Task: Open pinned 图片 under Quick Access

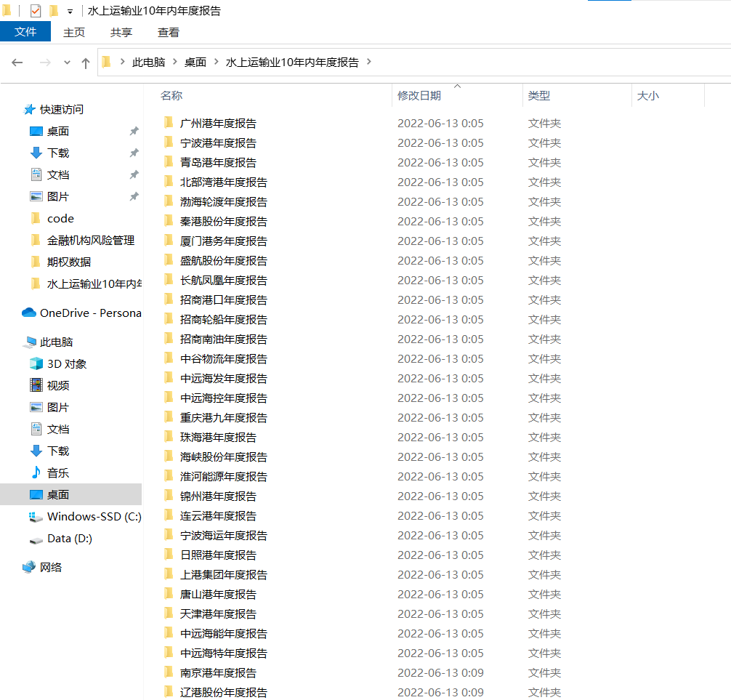Action: (58, 196)
